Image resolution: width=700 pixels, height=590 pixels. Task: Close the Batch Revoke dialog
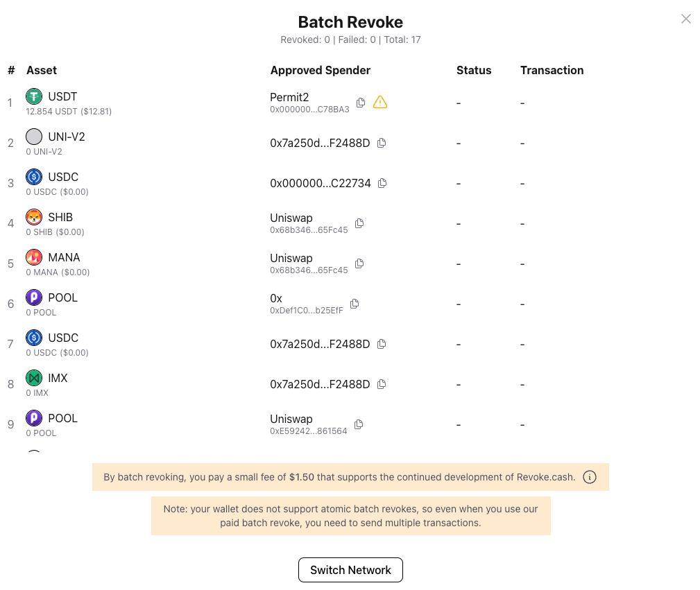685,19
